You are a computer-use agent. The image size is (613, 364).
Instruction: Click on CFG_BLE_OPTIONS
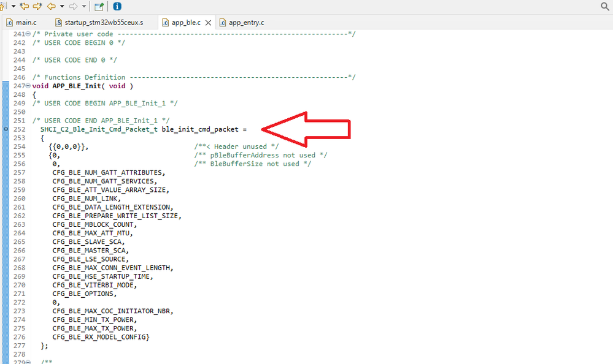pyautogui.click(x=83, y=294)
